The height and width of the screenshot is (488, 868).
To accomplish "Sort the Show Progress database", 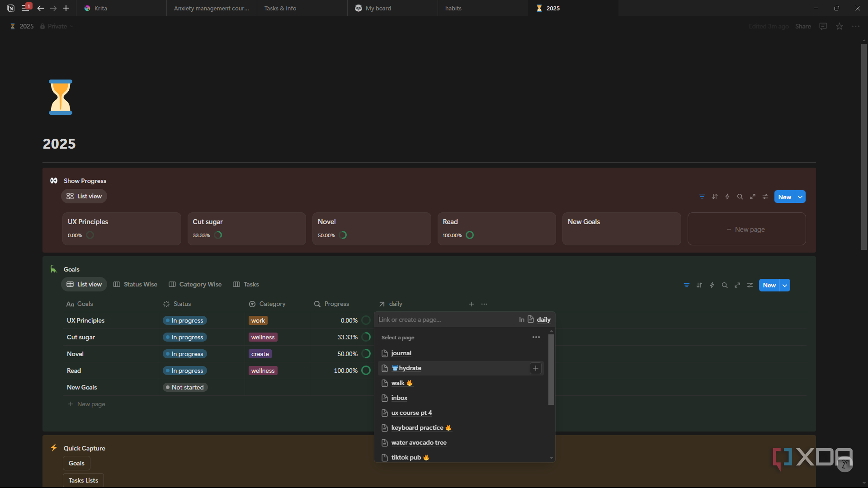I will coord(715,197).
